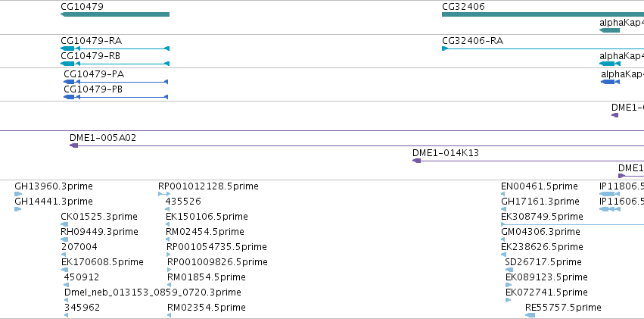Click the CG10479-RB transcript glyph

click(x=115, y=64)
